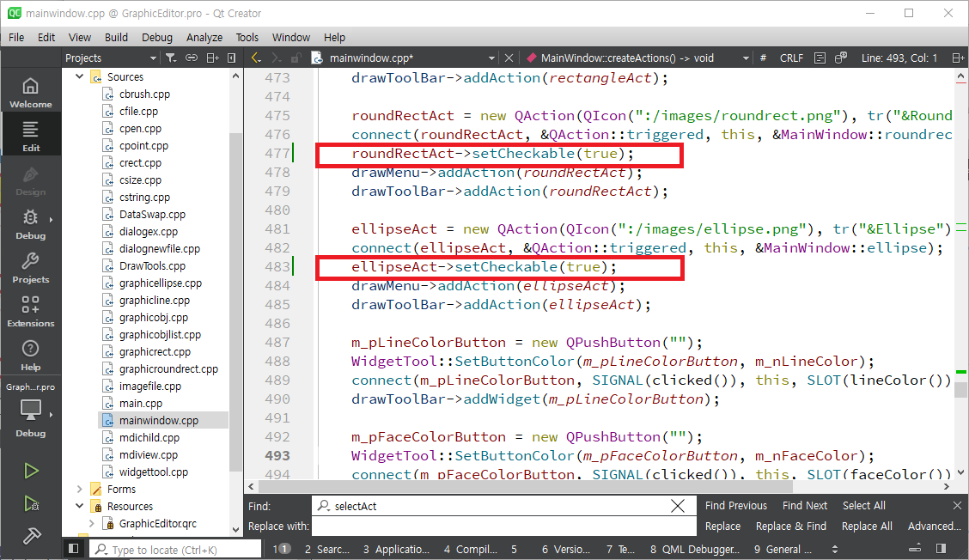Screen dimensions: 969x560
Task: Toggle the output pane visibility
Action: pyautogui.click(x=915, y=548)
